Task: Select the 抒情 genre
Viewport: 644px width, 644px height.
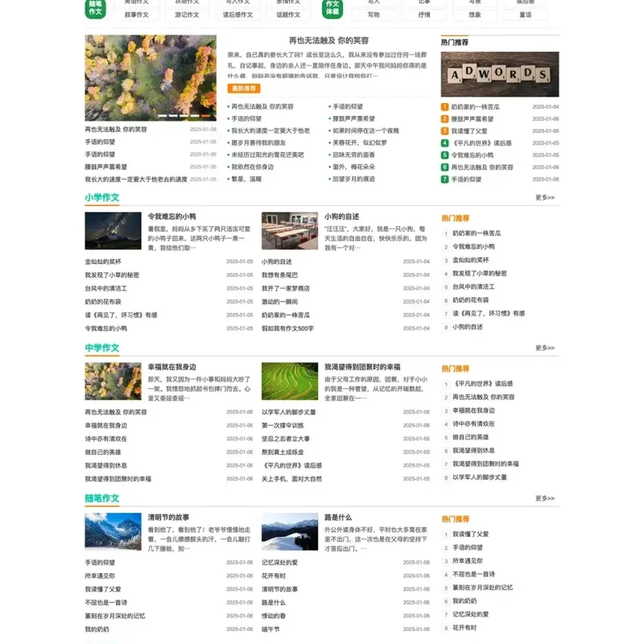Action: pyautogui.click(x=424, y=14)
